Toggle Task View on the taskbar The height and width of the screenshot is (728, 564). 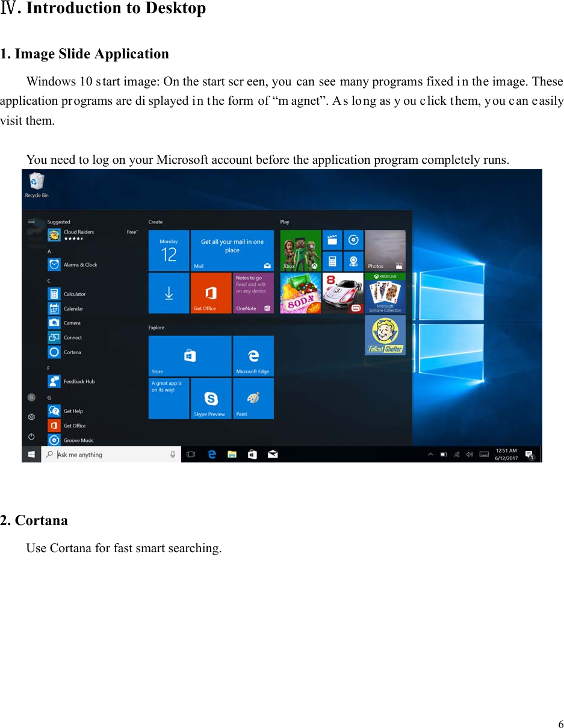tap(191, 454)
